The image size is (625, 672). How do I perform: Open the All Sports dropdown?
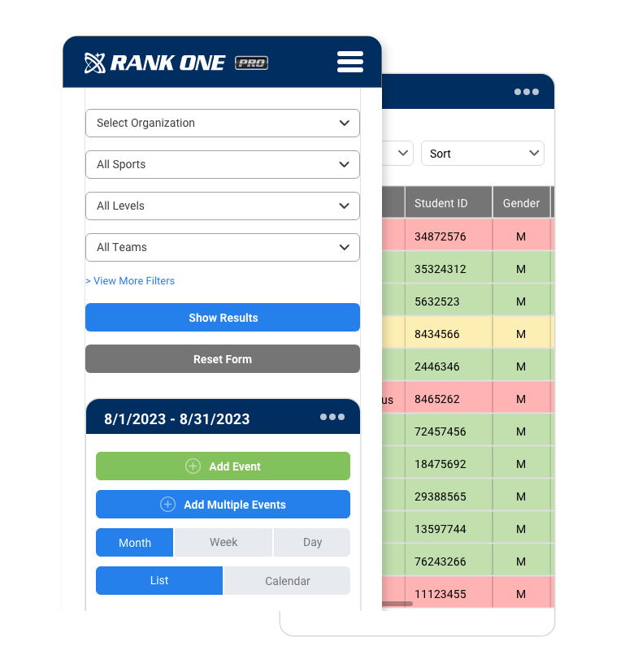tap(222, 164)
